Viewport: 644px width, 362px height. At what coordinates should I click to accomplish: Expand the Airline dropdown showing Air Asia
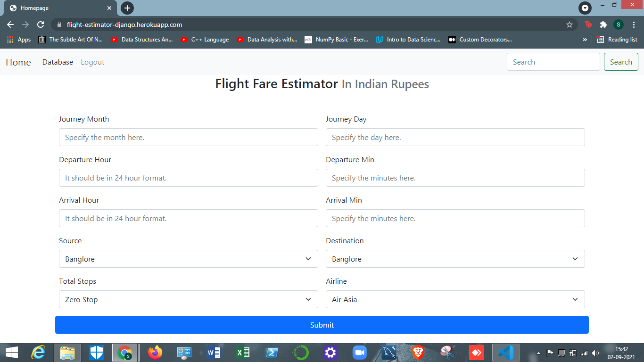455,299
